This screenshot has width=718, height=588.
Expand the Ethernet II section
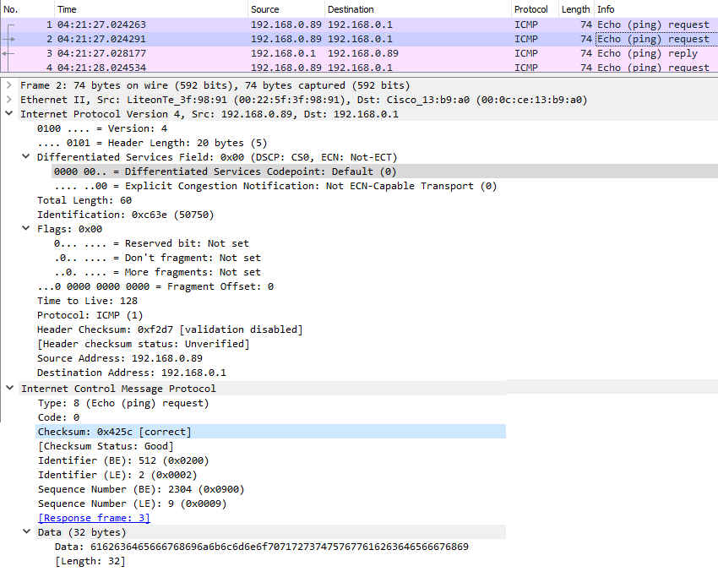(9, 100)
